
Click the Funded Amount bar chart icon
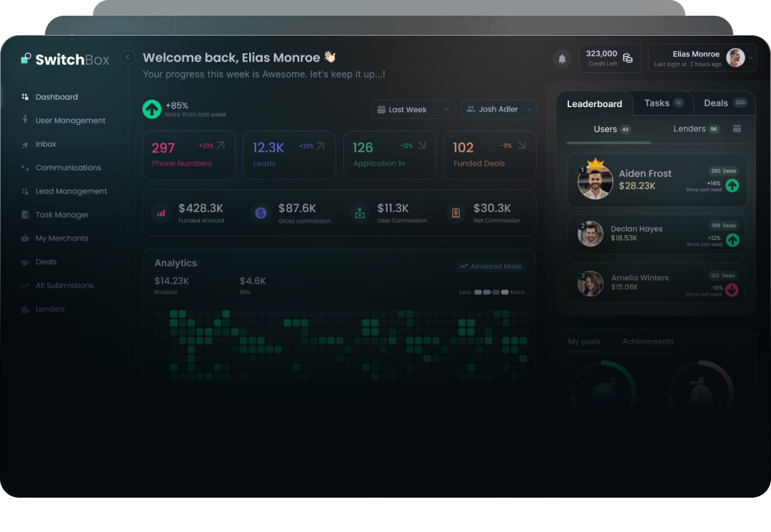tap(161, 214)
